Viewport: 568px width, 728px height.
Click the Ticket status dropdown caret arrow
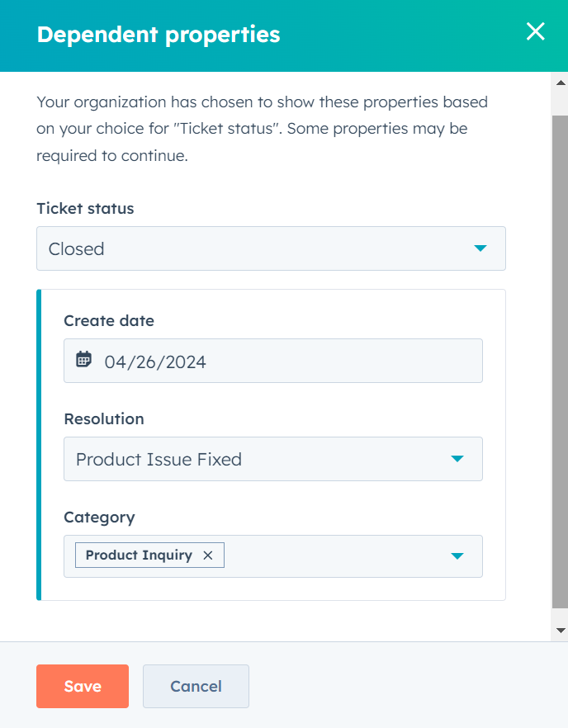[480, 248]
